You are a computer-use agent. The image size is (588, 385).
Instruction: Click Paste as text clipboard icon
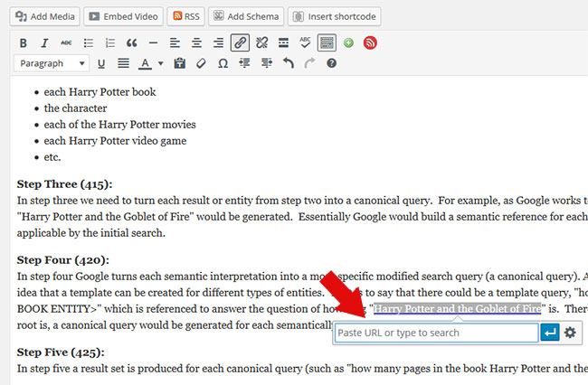point(180,63)
